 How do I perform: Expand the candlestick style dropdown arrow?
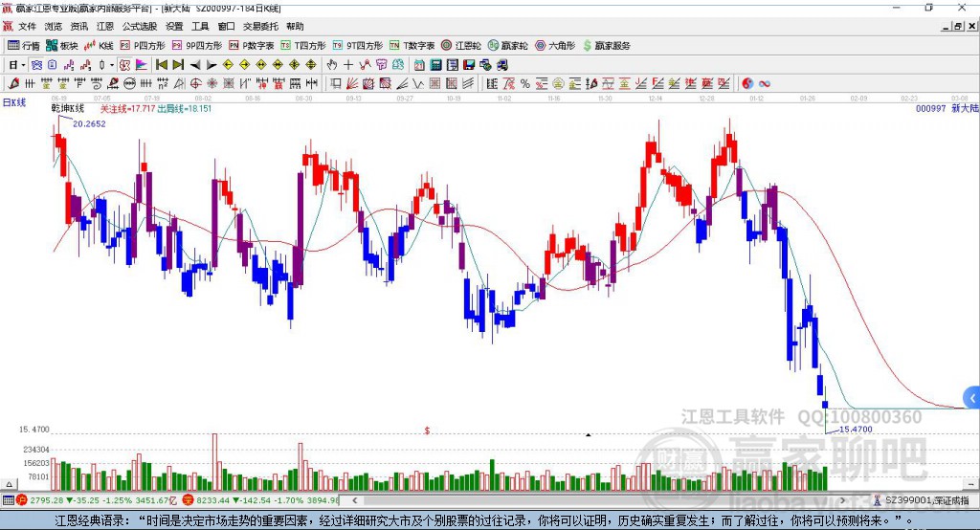112,65
